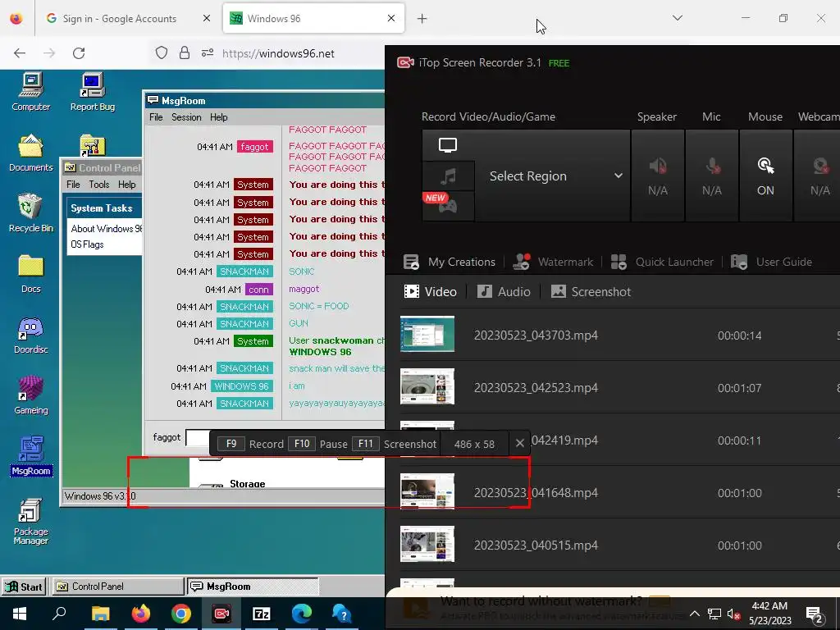840x630 pixels.
Task: Launch the Gameing shortcut
Action: (x=31, y=395)
